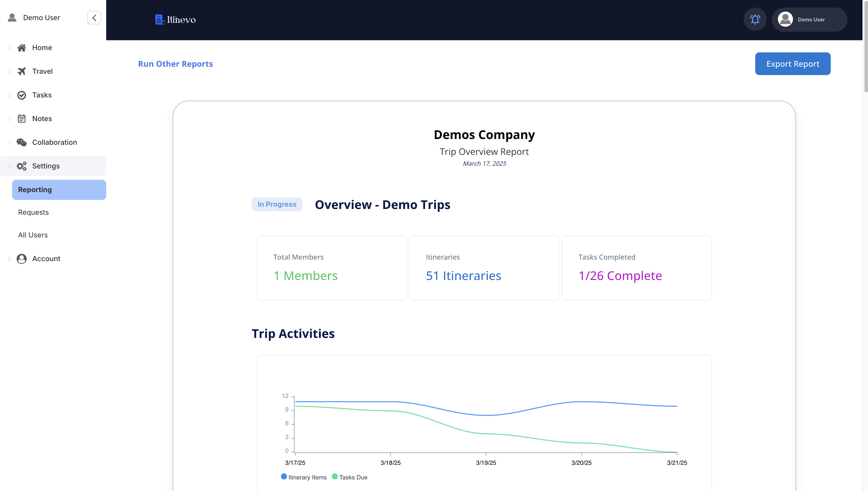The height and width of the screenshot is (491, 868).
Task: Click the Travel airplane icon
Action: pos(22,71)
